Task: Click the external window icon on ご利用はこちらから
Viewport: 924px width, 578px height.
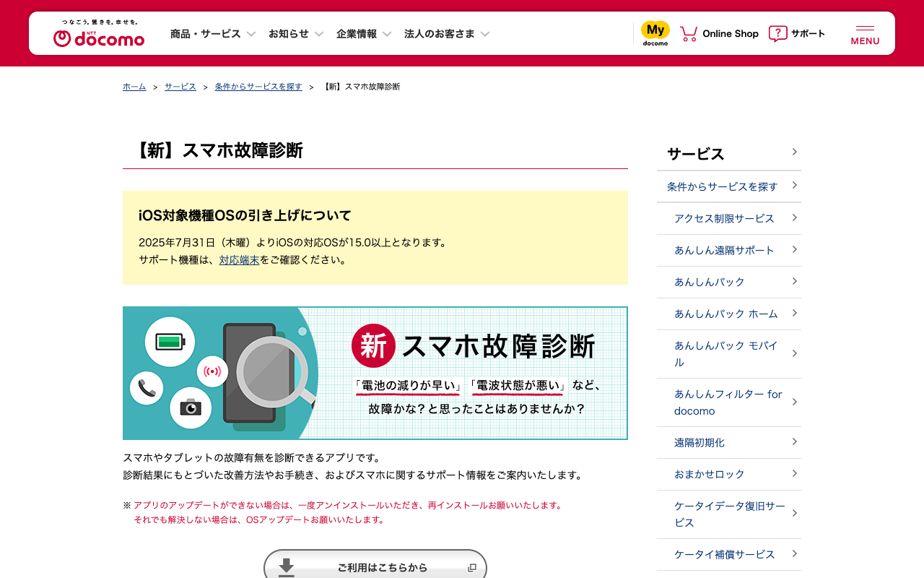Action: (472, 568)
